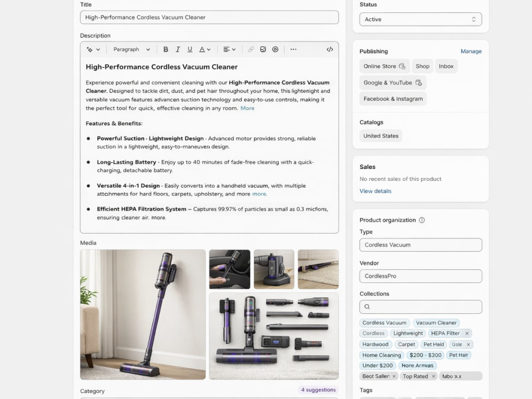Click the Cordless Vacuum collection tag
Viewport: 532px width, 399px height.
pos(385,323)
